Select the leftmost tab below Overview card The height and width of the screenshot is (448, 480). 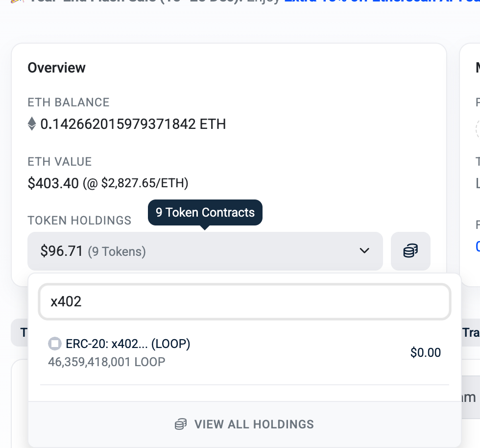(x=22, y=332)
